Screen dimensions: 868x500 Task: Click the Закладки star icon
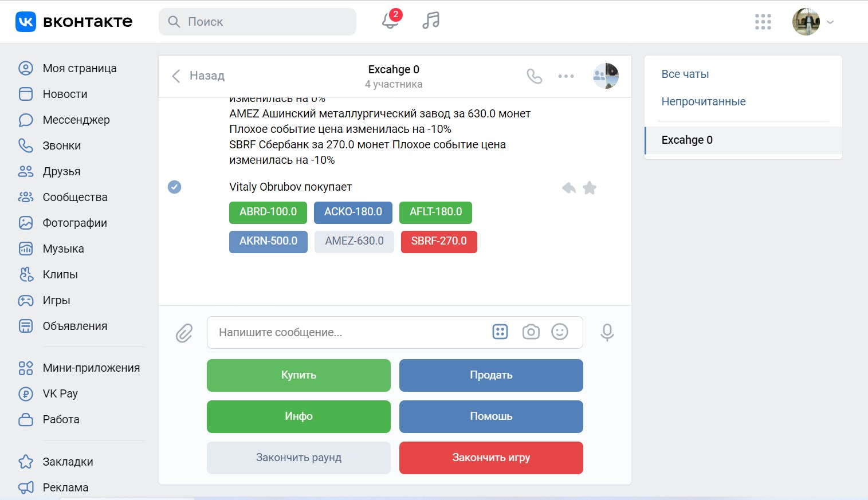coord(26,462)
